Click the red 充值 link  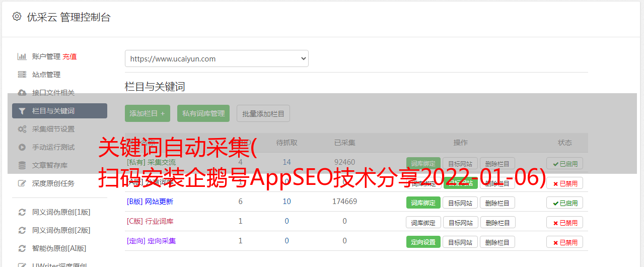pyautogui.click(x=69, y=56)
